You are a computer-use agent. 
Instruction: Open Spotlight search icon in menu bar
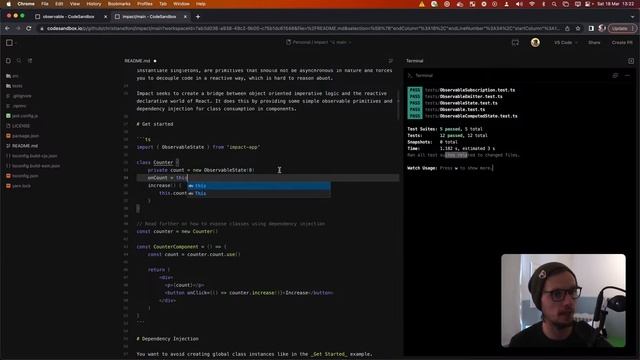click(554, 4)
